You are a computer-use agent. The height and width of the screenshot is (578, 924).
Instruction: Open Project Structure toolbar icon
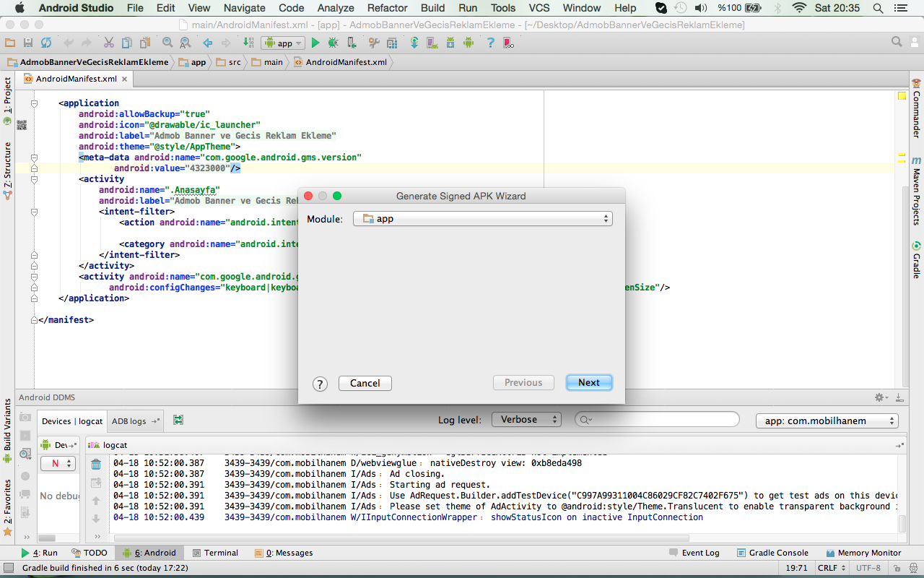(392, 43)
